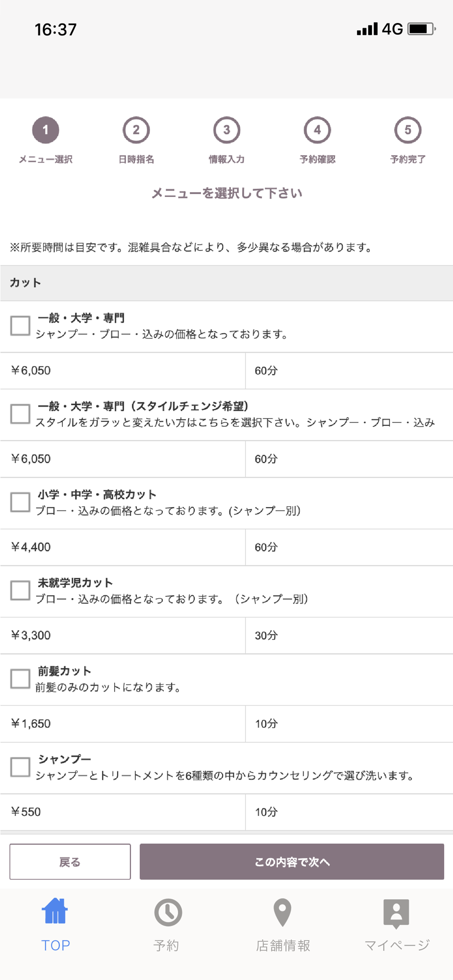Tap the TOP home icon

click(x=55, y=911)
